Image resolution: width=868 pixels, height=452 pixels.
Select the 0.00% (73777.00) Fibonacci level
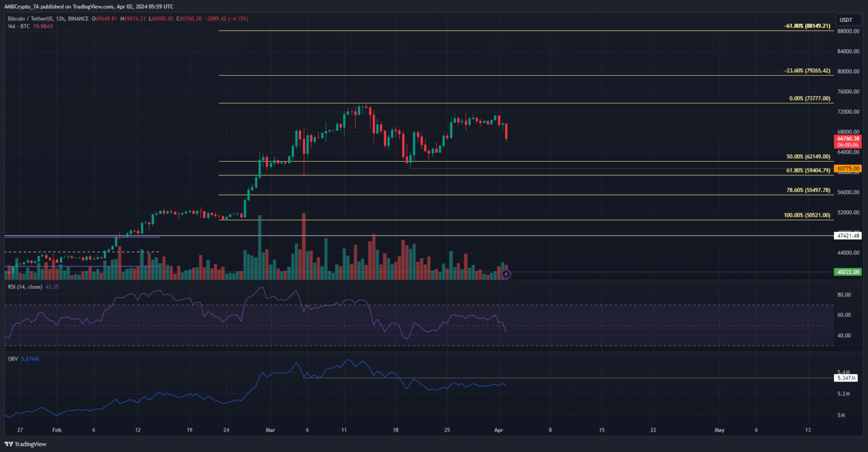(x=809, y=98)
